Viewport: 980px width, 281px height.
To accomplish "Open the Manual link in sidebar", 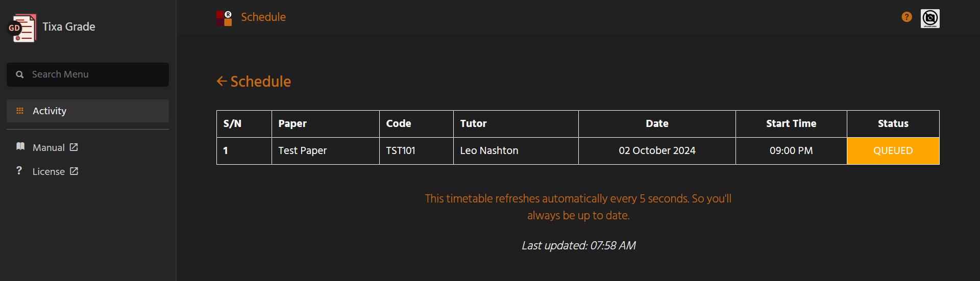I will [49, 147].
